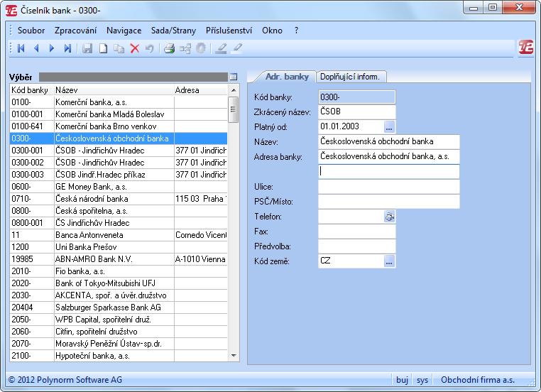Click the phone dial icon in Telefon field

(390, 217)
